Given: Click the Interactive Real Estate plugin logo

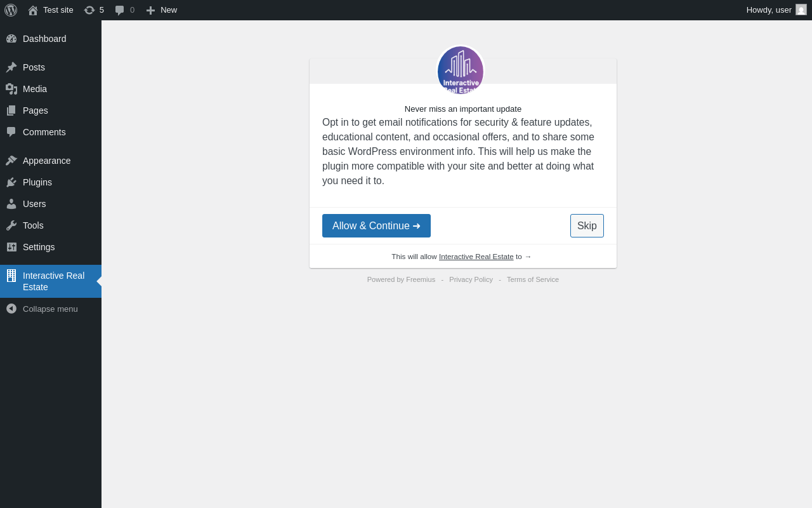Looking at the screenshot, I should (x=461, y=70).
